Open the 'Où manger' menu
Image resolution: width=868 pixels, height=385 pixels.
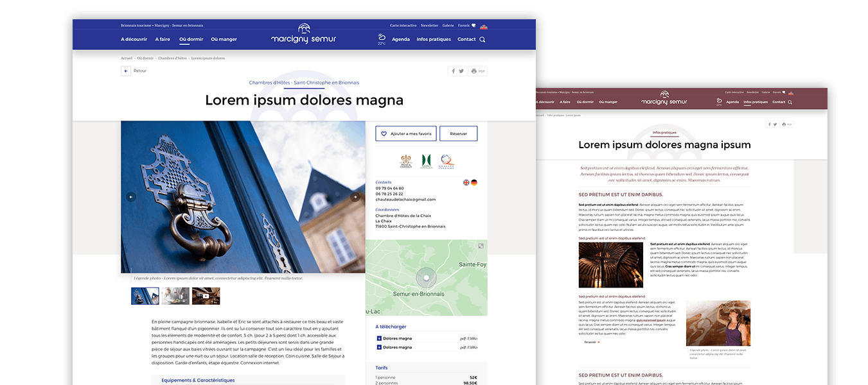pyautogui.click(x=224, y=39)
